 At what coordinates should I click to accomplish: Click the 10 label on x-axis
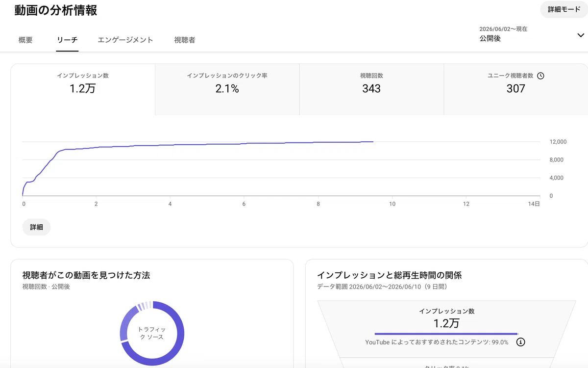click(392, 204)
